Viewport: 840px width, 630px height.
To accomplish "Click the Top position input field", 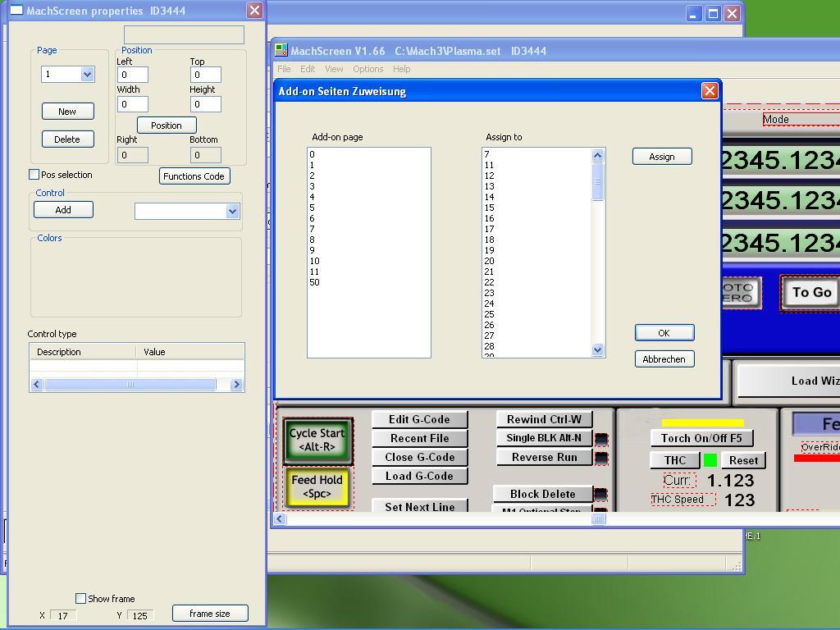I will click(x=206, y=75).
